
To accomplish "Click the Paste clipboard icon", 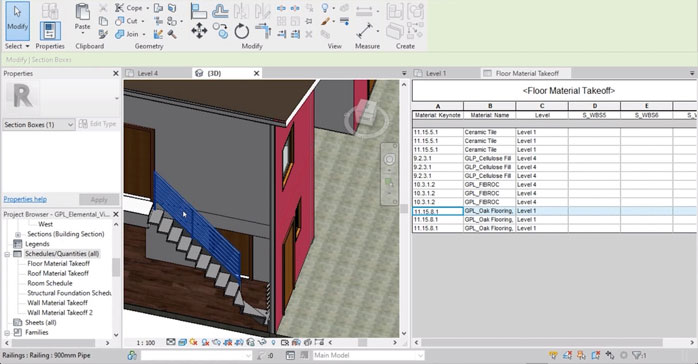I will pos(82,12).
